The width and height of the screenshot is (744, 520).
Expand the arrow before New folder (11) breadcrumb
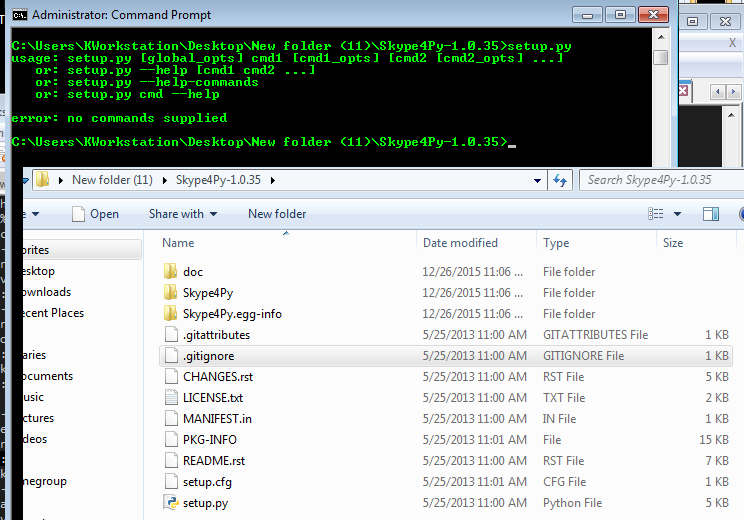pos(61,180)
